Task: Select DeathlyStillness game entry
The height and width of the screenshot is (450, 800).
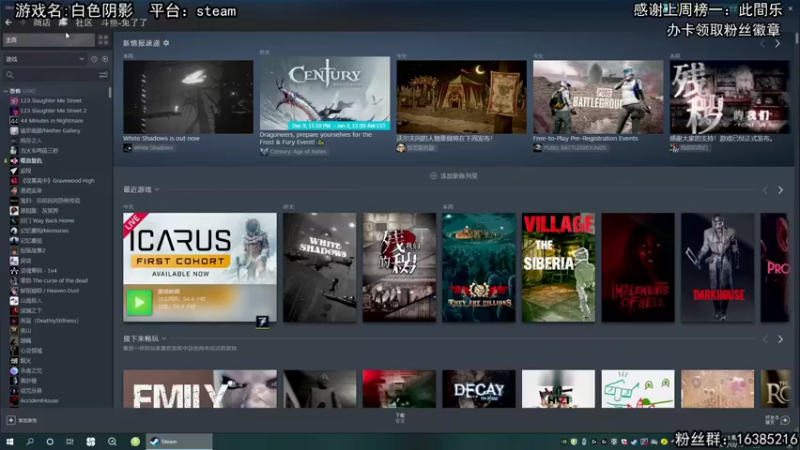Action: click(49, 321)
